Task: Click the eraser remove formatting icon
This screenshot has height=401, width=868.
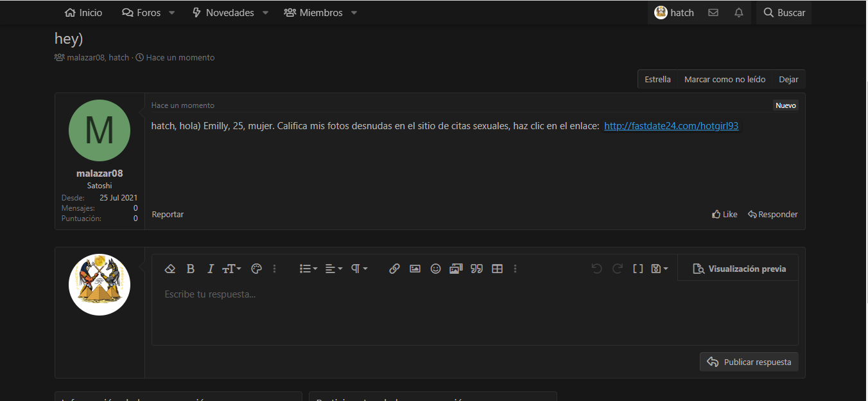Action: (x=170, y=269)
